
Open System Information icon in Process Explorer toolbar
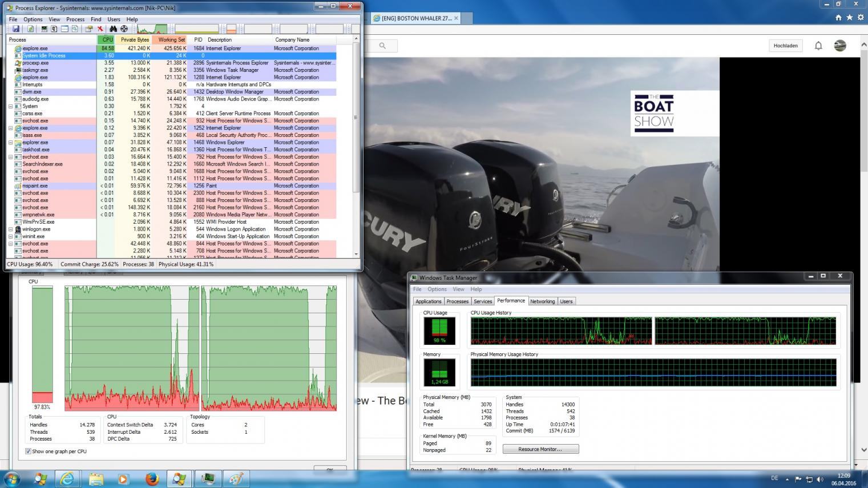click(x=44, y=29)
